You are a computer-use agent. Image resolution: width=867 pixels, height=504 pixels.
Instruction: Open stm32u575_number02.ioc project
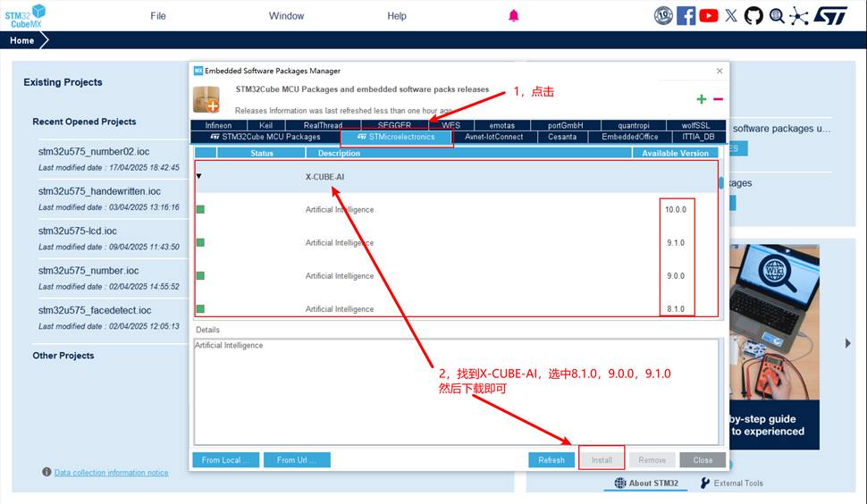[x=94, y=151]
